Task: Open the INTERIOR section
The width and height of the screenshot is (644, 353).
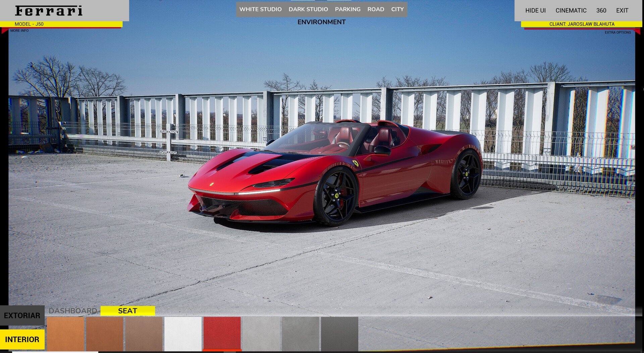Action: (x=22, y=339)
